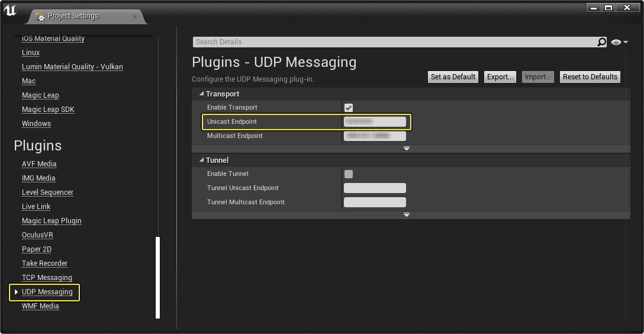Screen dimensions: 644x334
Task: Click the Tunnel Multicast Endpoint label
Action: coord(246,202)
